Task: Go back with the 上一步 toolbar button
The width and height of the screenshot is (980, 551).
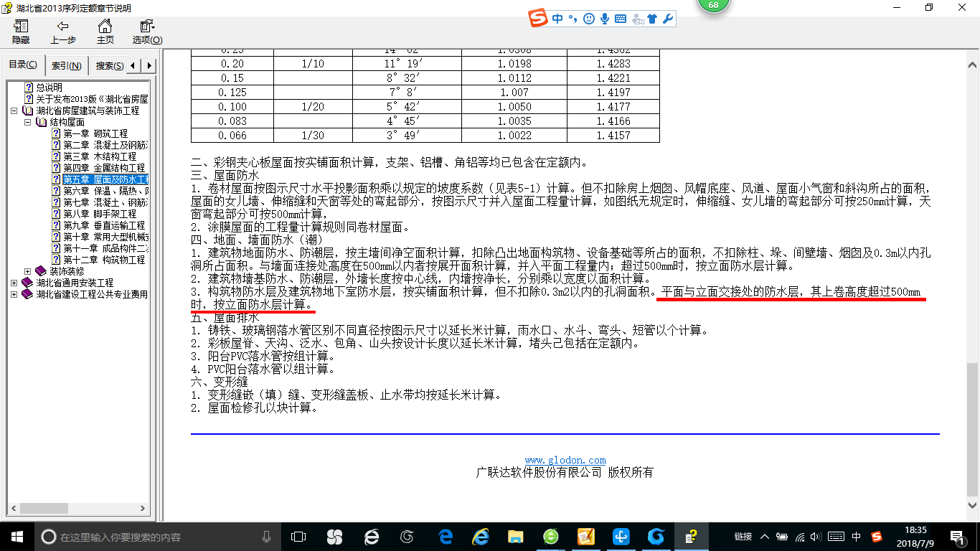Action: click(63, 32)
